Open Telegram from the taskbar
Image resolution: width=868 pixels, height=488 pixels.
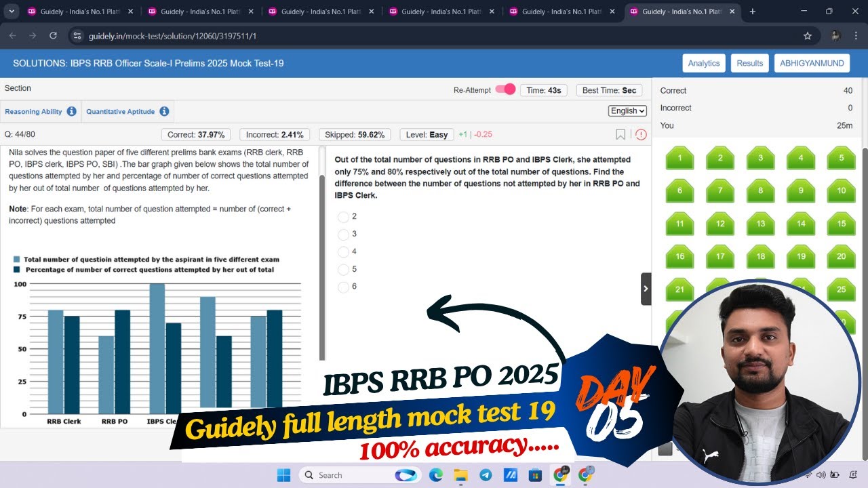486,475
